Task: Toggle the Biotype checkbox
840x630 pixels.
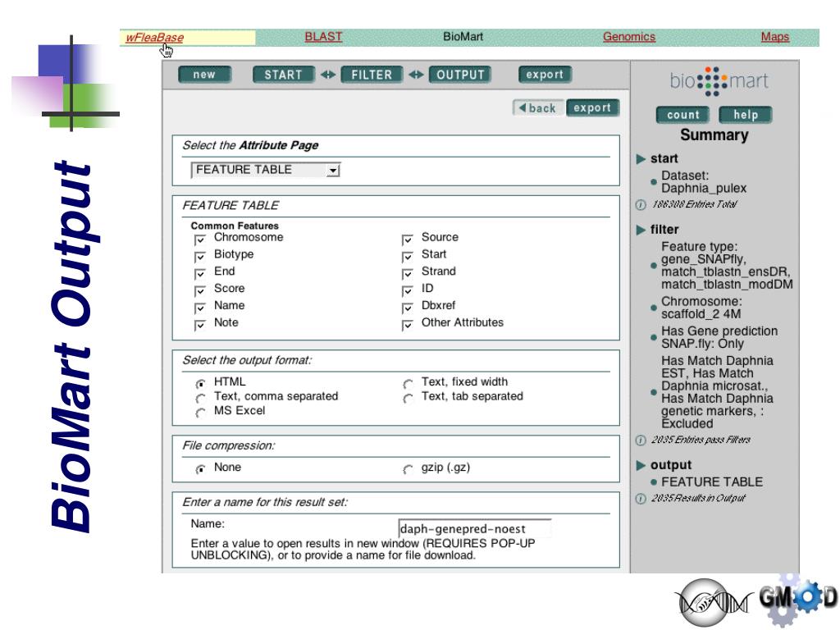Action: pyautogui.click(x=200, y=256)
